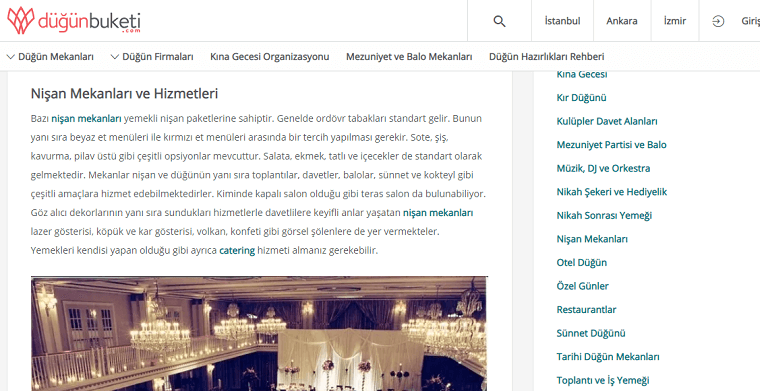This screenshot has height=391, width=760.
Task: Click the second nişan mekanları link after yaşatan
Action: (x=438, y=213)
